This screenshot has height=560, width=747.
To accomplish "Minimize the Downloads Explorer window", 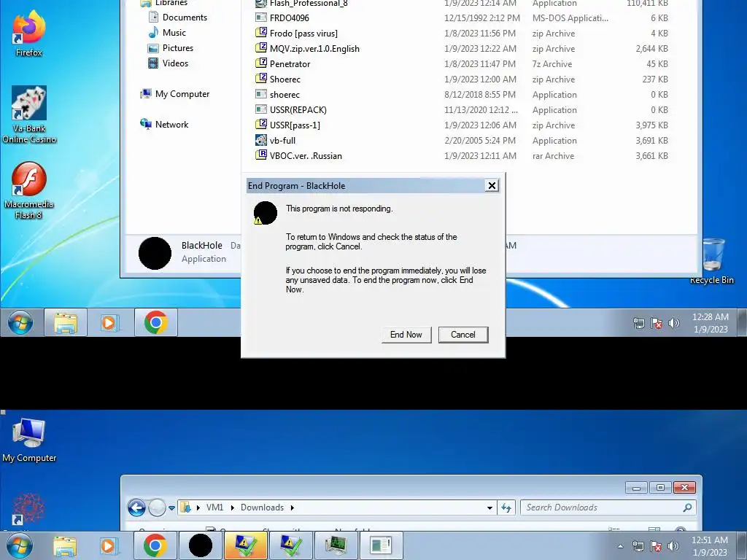I will pos(636,488).
